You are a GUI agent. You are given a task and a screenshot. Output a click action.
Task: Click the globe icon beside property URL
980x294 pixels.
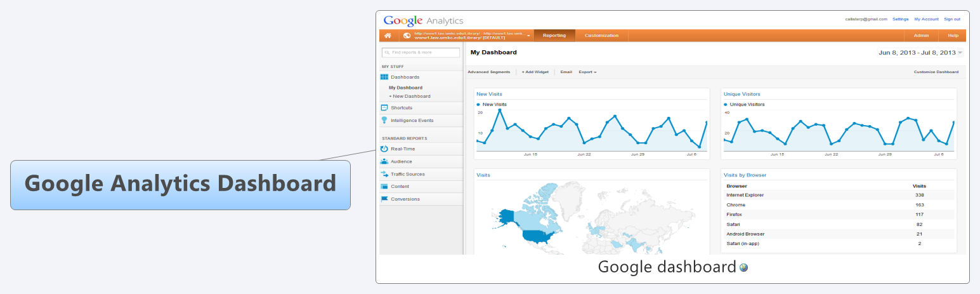click(x=407, y=36)
